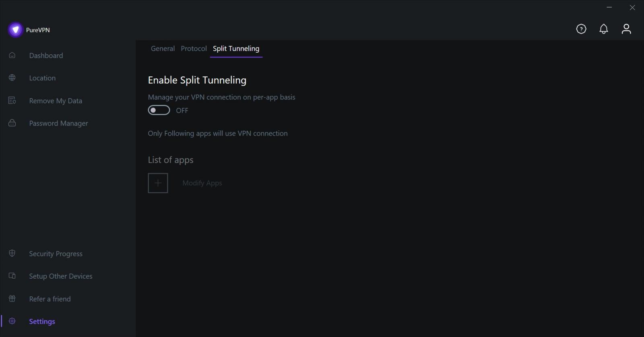Switch to the Protocol tab
This screenshot has height=337, width=644.
point(194,48)
